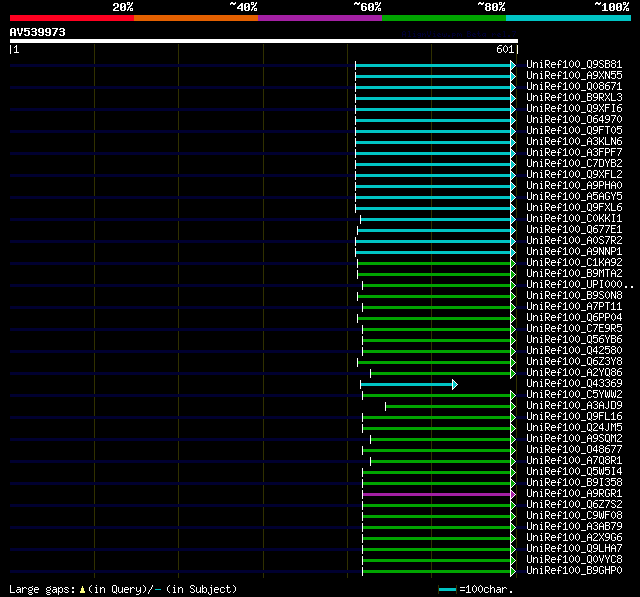Click the UniRef100_A0S7R2 label
Screen dimensions: 640x597
[x=574, y=241]
